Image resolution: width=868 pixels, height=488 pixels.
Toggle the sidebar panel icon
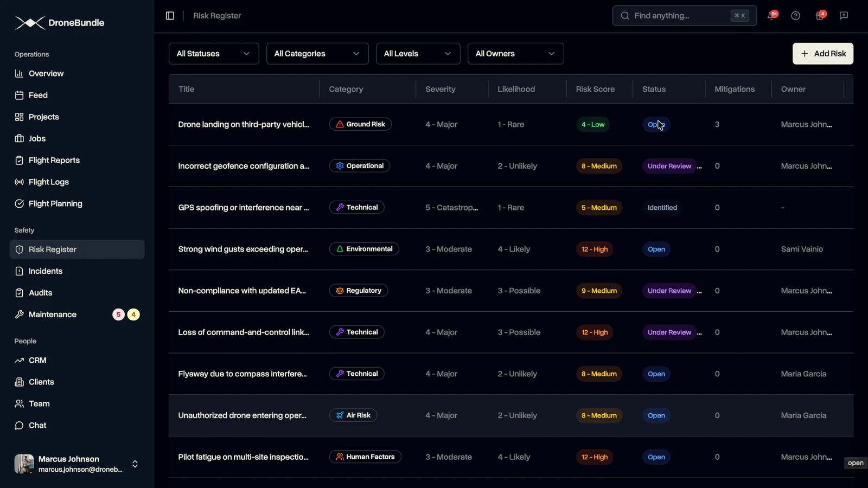tap(170, 16)
